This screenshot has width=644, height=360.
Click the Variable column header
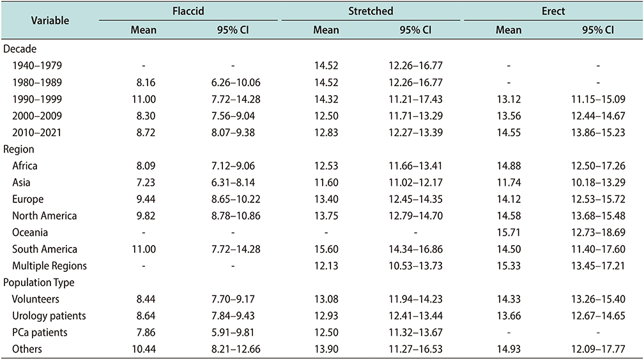pyautogui.click(x=50, y=20)
